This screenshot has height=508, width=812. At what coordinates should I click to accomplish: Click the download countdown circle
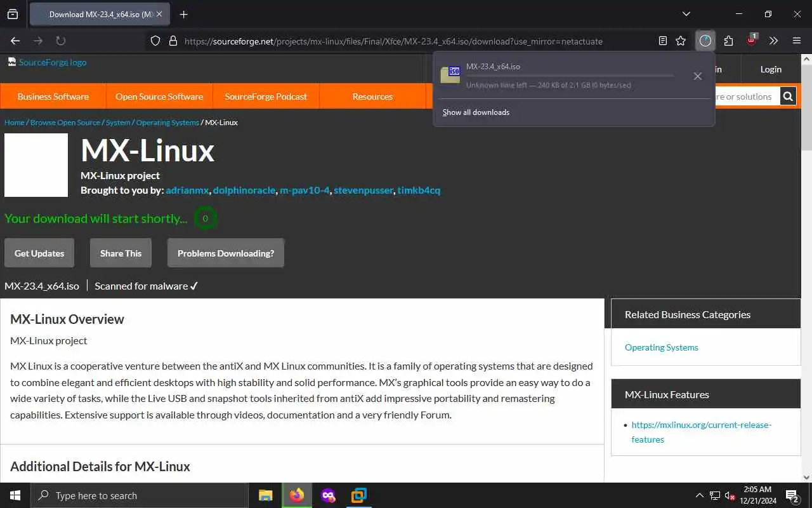coord(206,218)
